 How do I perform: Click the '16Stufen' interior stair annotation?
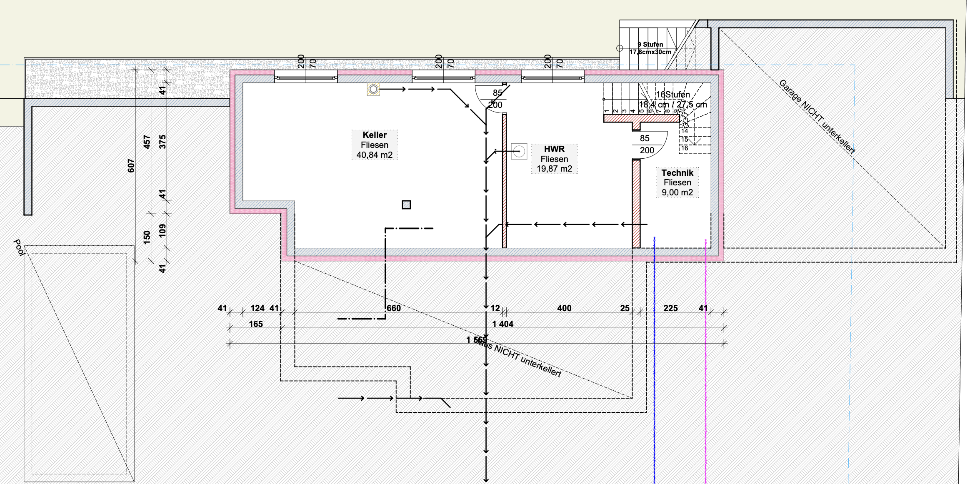coord(673,95)
